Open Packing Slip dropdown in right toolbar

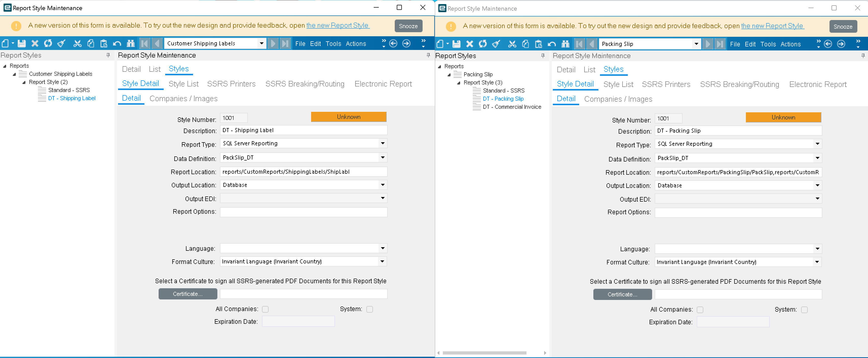coord(696,44)
